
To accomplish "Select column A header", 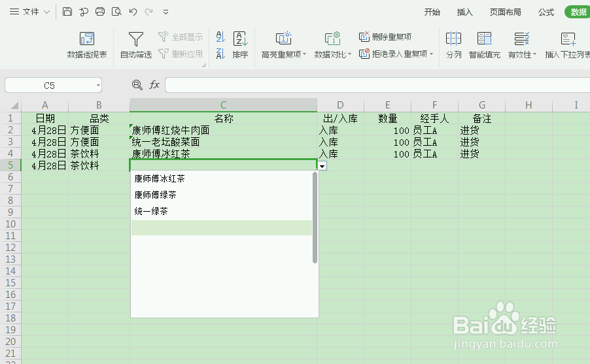I will [x=44, y=105].
